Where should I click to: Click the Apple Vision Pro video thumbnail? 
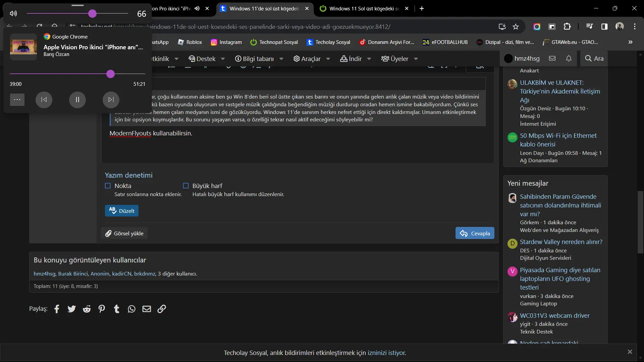(x=23, y=47)
